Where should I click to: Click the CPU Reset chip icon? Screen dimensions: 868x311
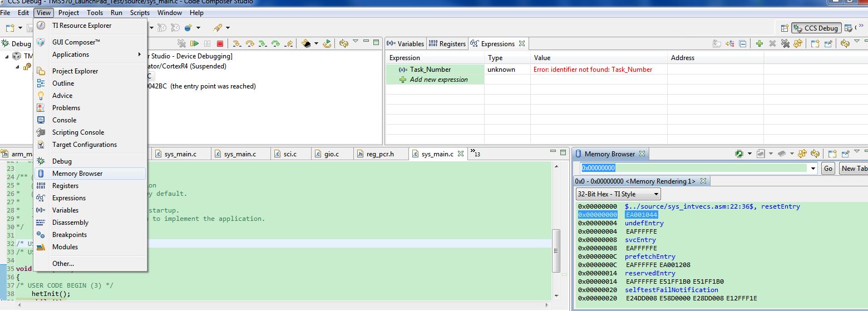306,43
